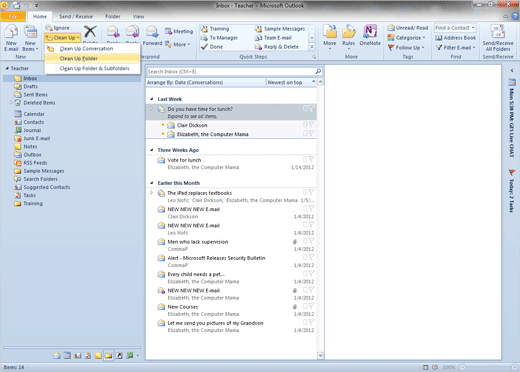520x372 pixels.
Task: Click the Delete X icon
Action: click(90, 32)
